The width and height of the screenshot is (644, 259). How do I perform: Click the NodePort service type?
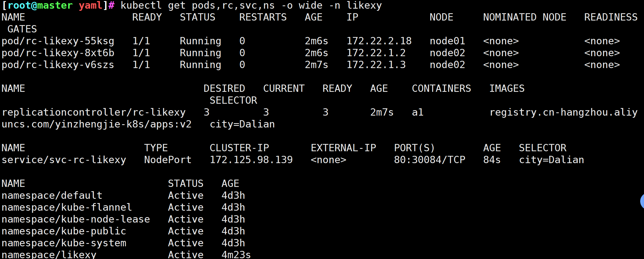(168, 160)
